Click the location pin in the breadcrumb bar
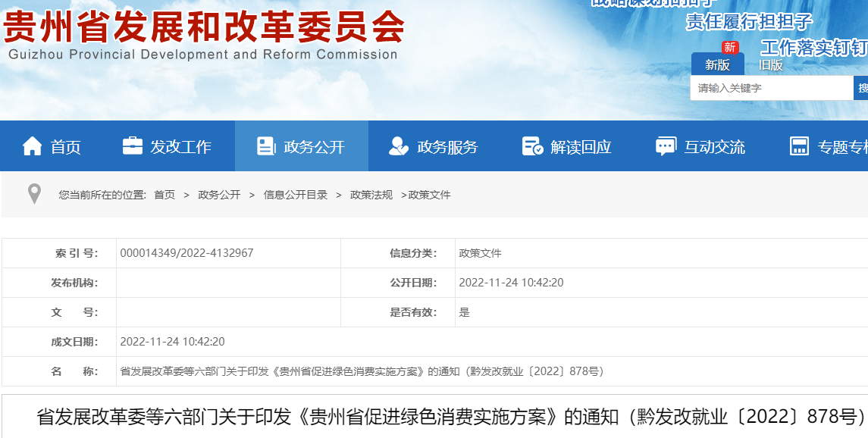This screenshot has width=868, height=438. coord(33,194)
